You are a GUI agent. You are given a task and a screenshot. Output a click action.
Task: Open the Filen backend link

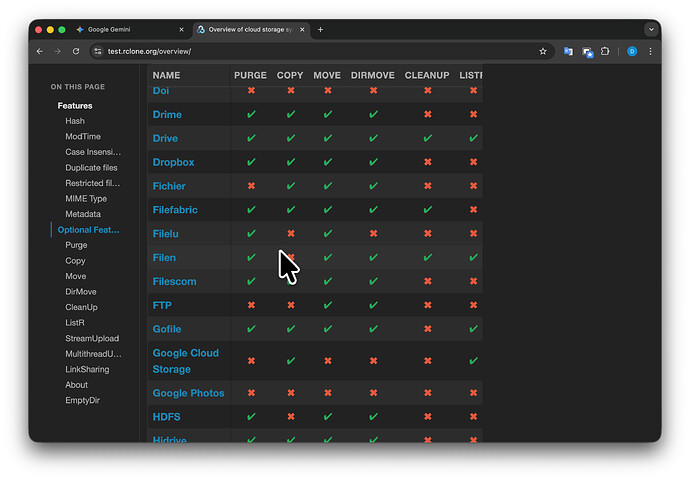164,257
